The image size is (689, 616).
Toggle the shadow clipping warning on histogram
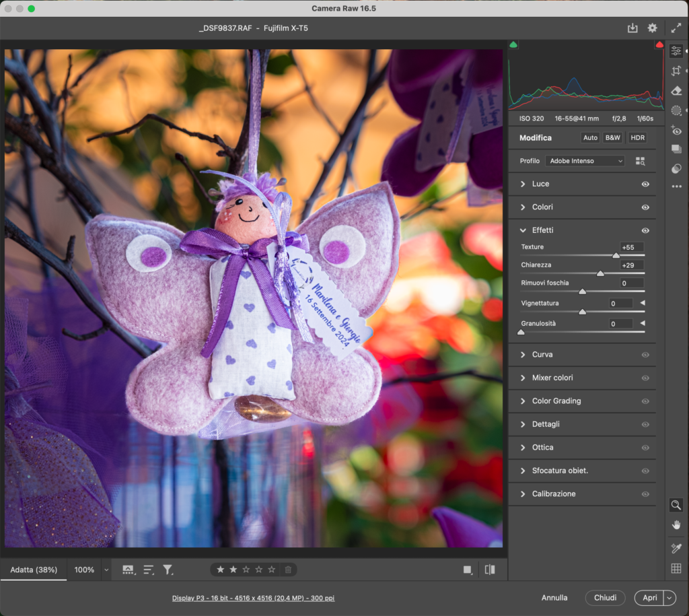coord(513,44)
